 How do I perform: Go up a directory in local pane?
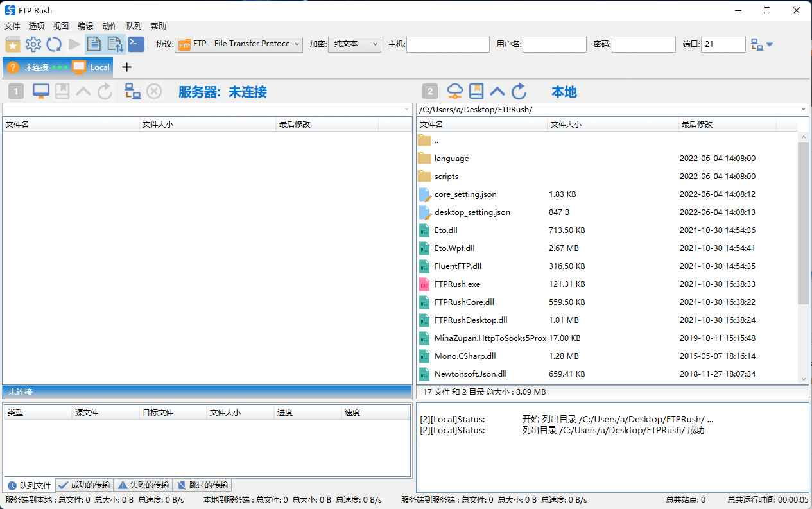click(497, 91)
